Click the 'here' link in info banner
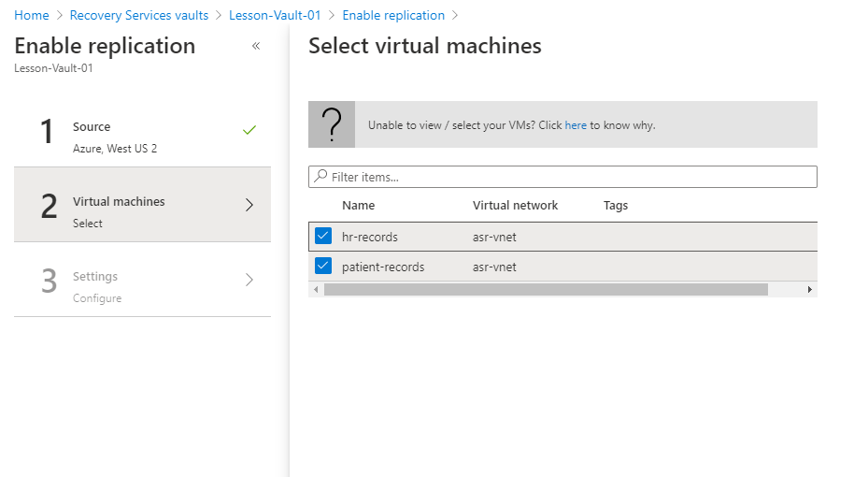Viewport: 868px width, 477px height. pos(576,125)
